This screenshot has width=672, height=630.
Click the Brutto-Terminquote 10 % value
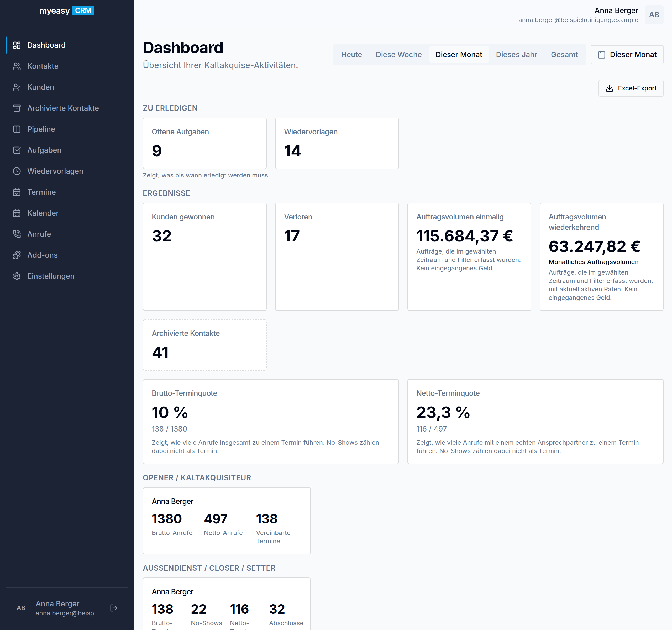coord(170,412)
